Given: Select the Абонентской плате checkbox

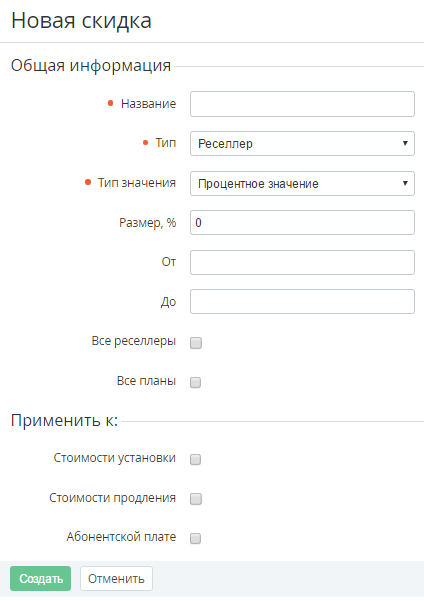Looking at the screenshot, I should (x=196, y=538).
